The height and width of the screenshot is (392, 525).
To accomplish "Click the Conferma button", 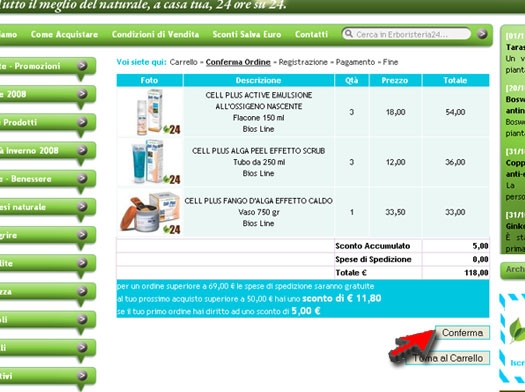I will coord(462,333).
